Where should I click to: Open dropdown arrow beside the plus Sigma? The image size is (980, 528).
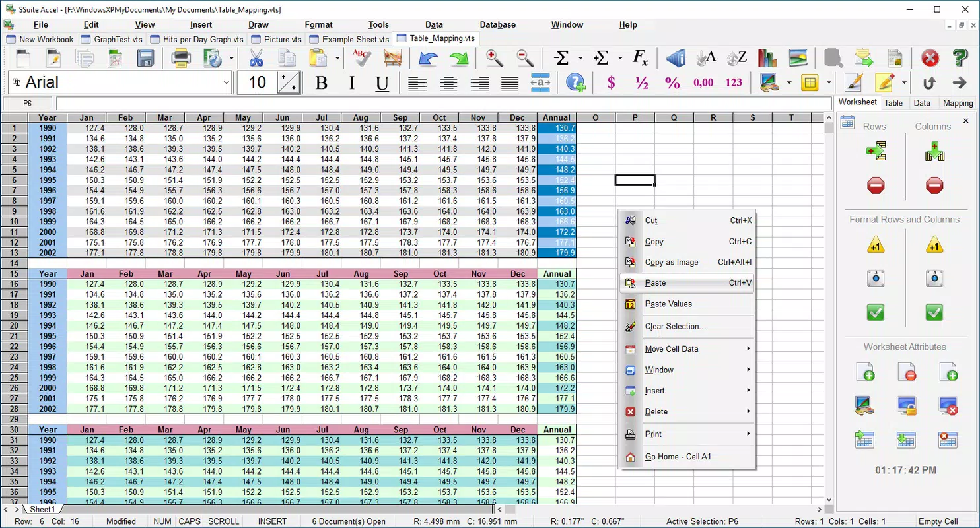(x=619, y=59)
